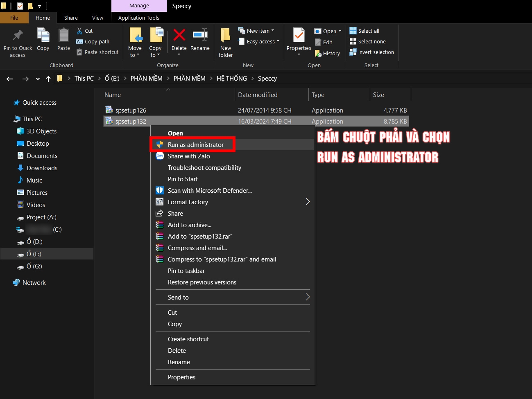Click the Copy ribbon icon
The image size is (532, 399).
(x=43, y=35)
